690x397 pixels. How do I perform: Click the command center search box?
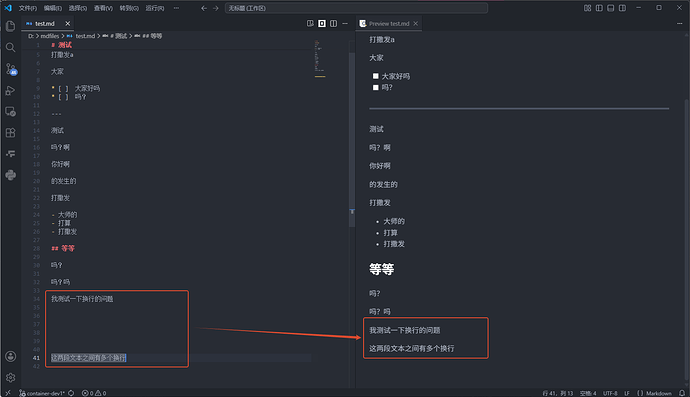[356, 8]
